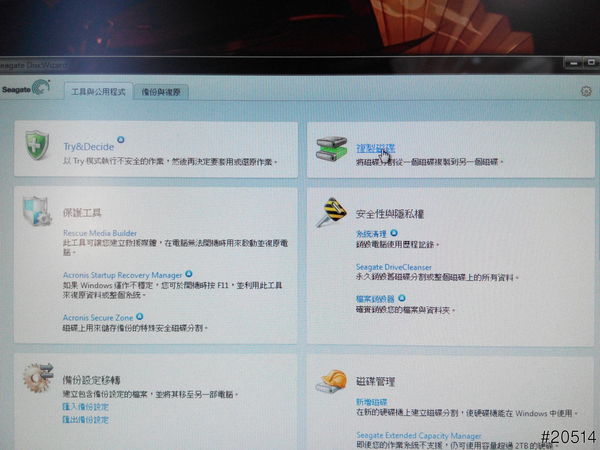
Task: Expand info arrow beside Acronis Startup Recovery Manager
Action: (188, 272)
